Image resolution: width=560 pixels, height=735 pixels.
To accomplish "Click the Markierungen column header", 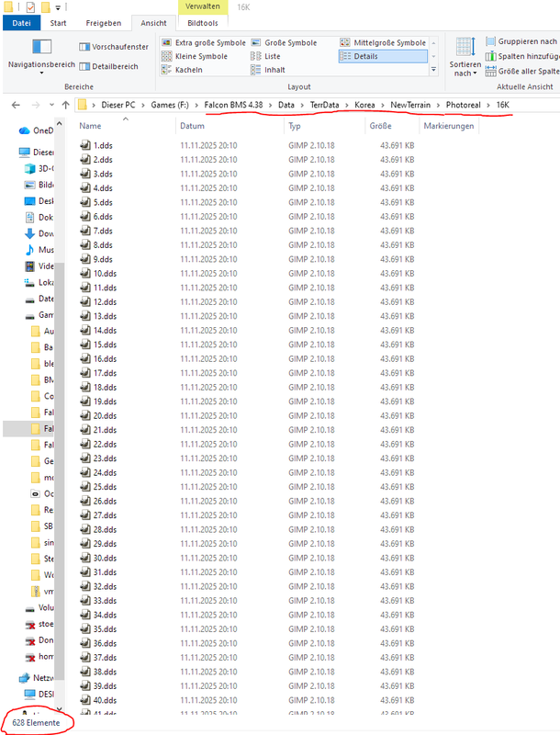I will 449,126.
